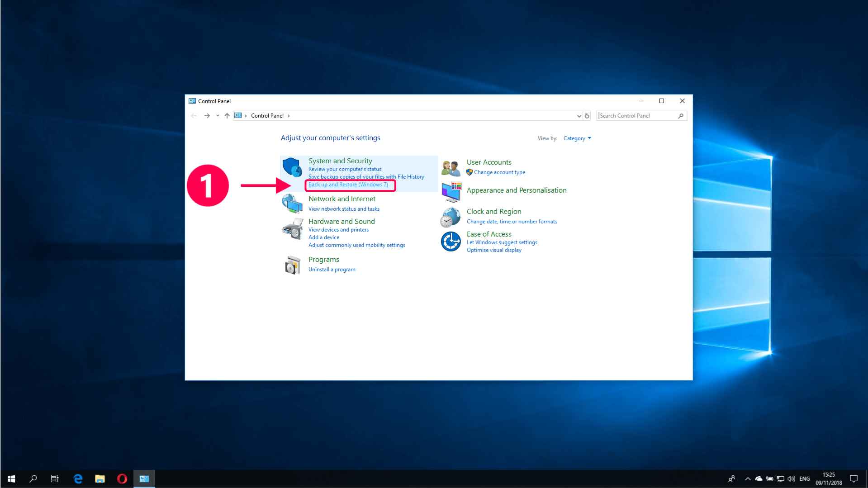Open OneDrive cloud tray icon
868x488 pixels.
759,479
